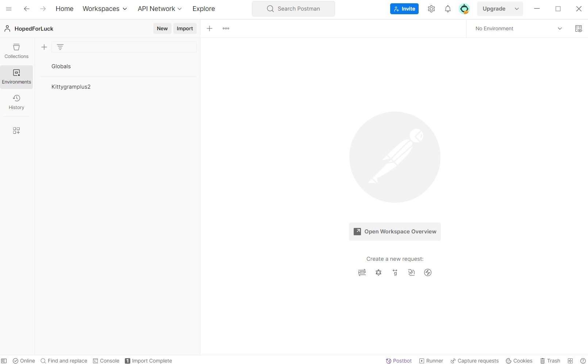Go back with the left arrow

tap(27, 9)
